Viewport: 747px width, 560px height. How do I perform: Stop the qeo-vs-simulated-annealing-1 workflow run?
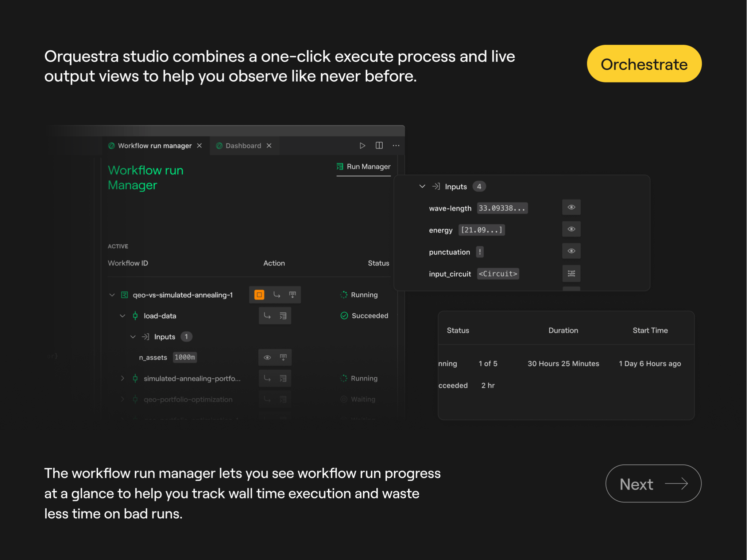259,294
